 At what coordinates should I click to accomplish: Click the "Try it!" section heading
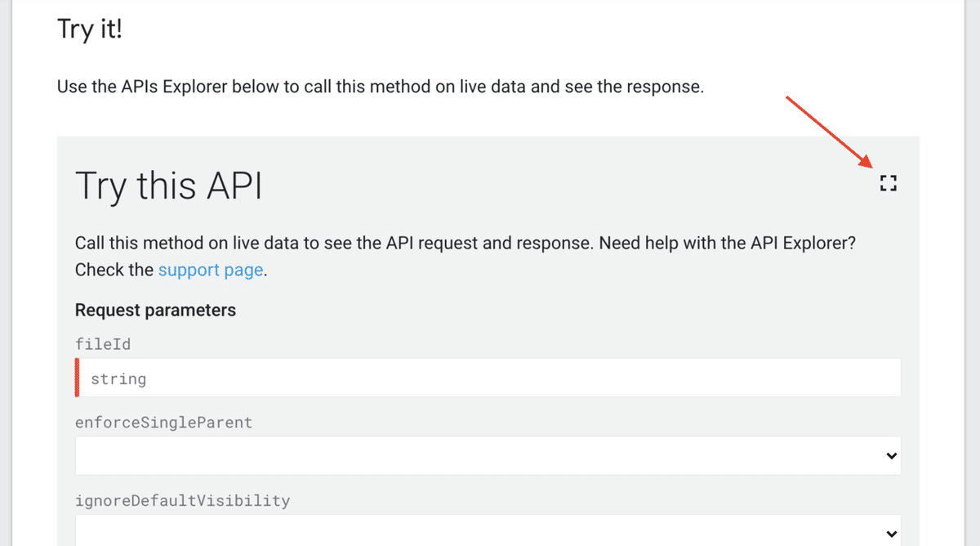[x=90, y=30]
